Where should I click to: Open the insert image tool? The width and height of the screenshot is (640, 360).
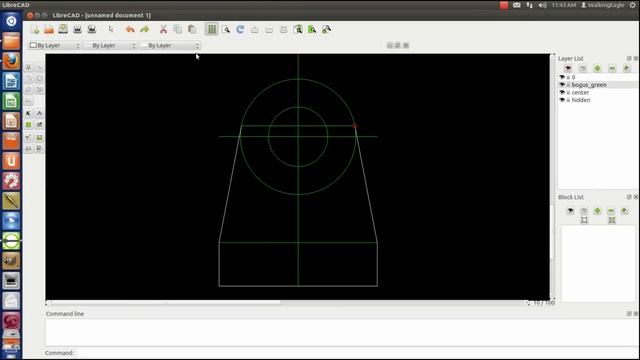(x=39, y=124)
